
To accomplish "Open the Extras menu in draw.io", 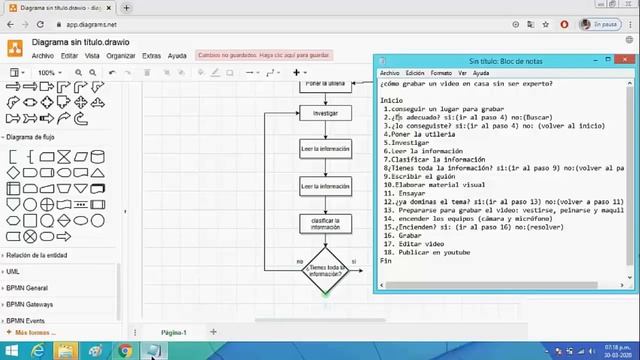I will (x=151, y=56).
